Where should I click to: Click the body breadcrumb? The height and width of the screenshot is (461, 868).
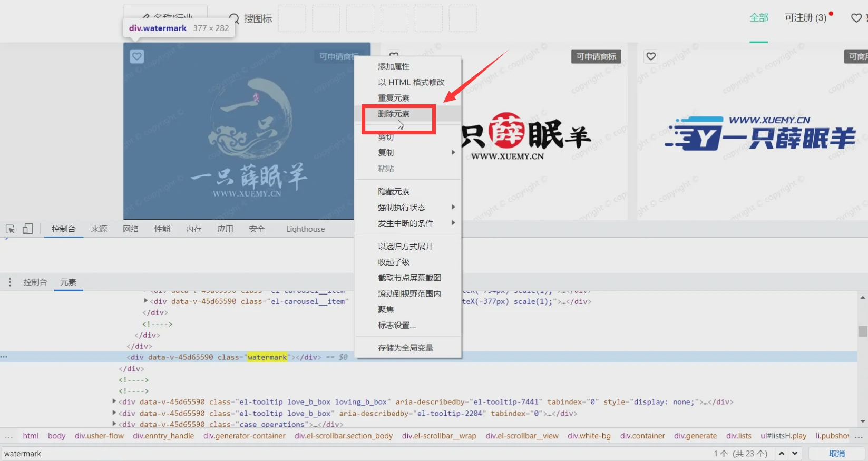pos(56,436)
